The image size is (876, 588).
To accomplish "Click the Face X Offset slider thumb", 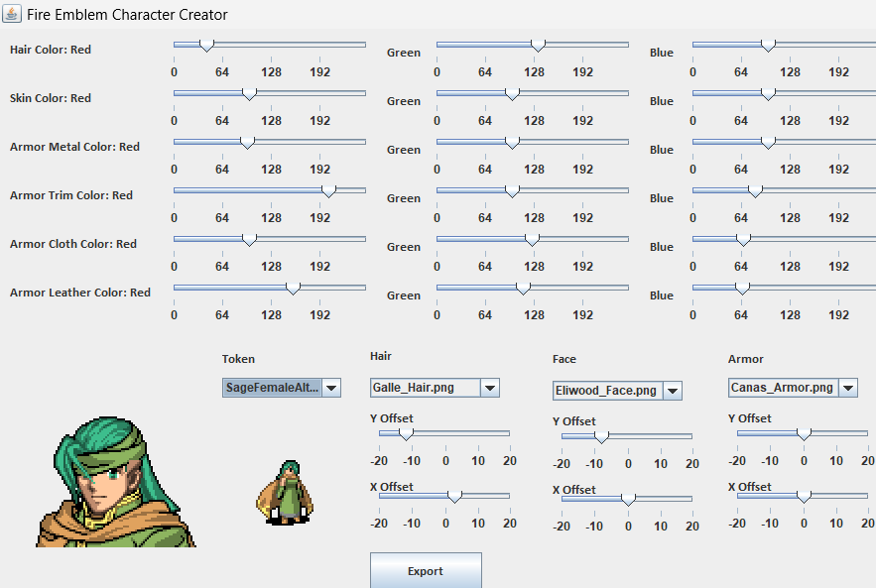I will click(629, 500).
